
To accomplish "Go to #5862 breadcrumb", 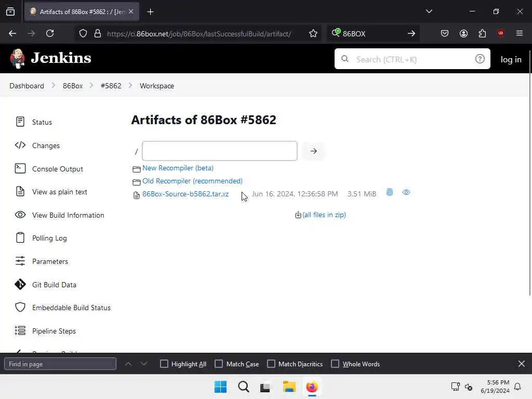I will point(111,86).
